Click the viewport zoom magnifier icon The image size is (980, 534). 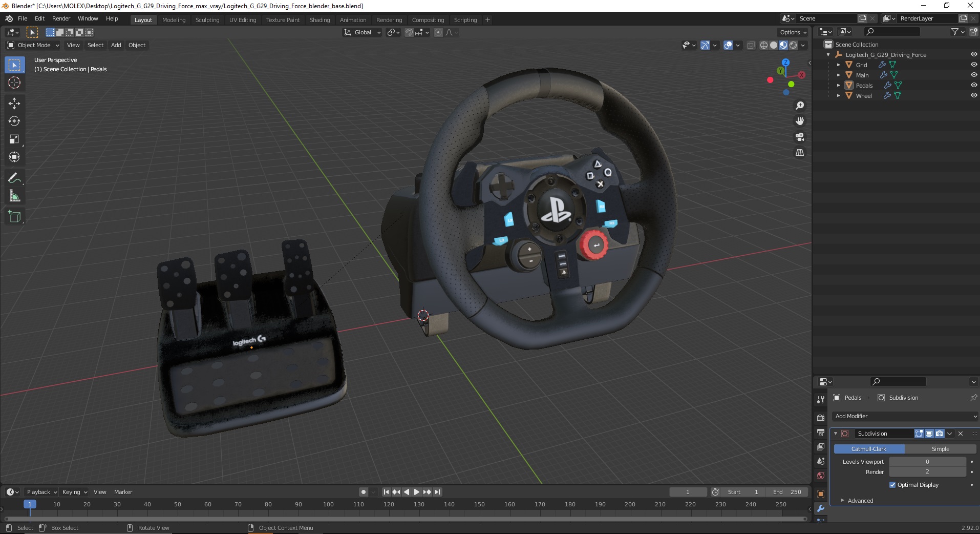(x=799, y=106)
